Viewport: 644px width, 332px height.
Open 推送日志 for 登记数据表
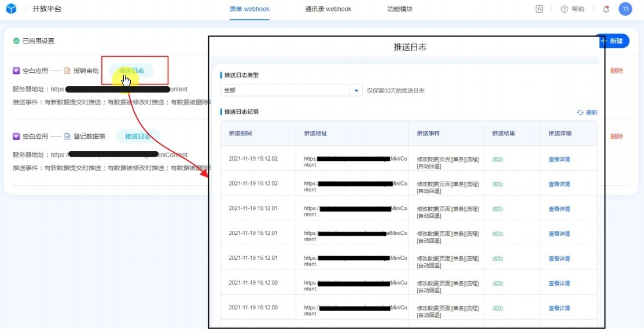coord(138,137)
